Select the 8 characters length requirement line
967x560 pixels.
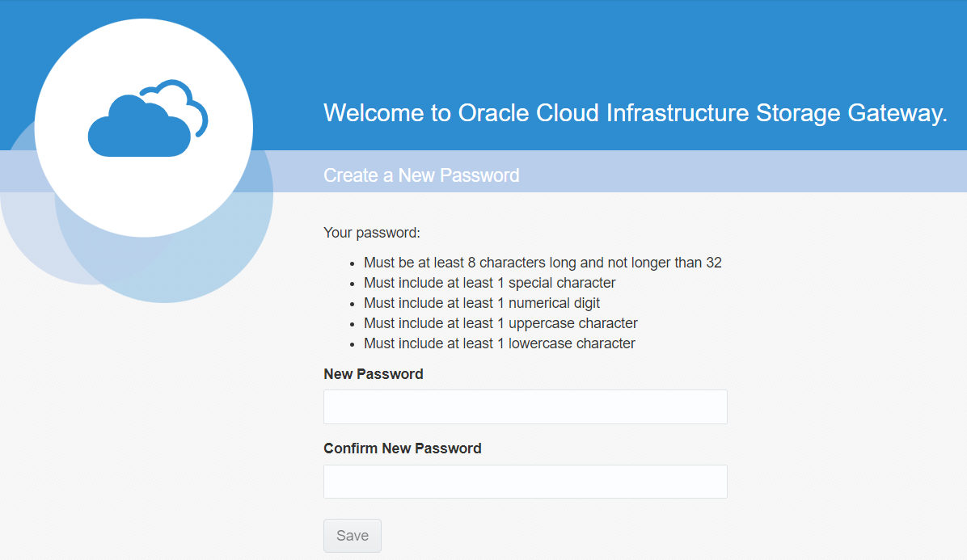[x=543, y=263]
